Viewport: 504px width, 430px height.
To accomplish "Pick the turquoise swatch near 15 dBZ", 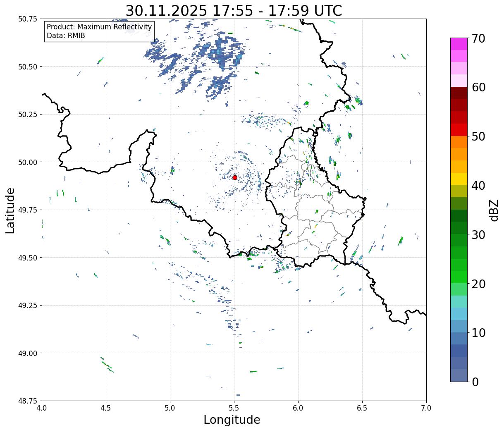I will (x=459, y=301).
